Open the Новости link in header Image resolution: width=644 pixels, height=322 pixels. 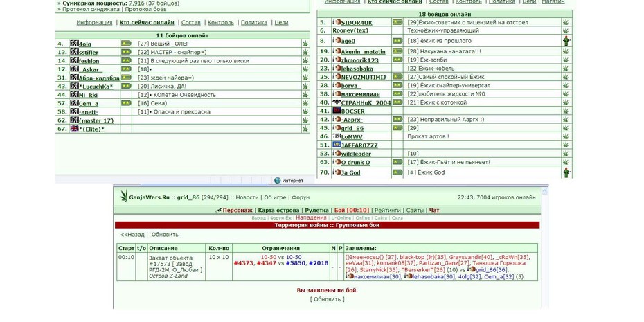pyautogui.click(x=247, y=197)
